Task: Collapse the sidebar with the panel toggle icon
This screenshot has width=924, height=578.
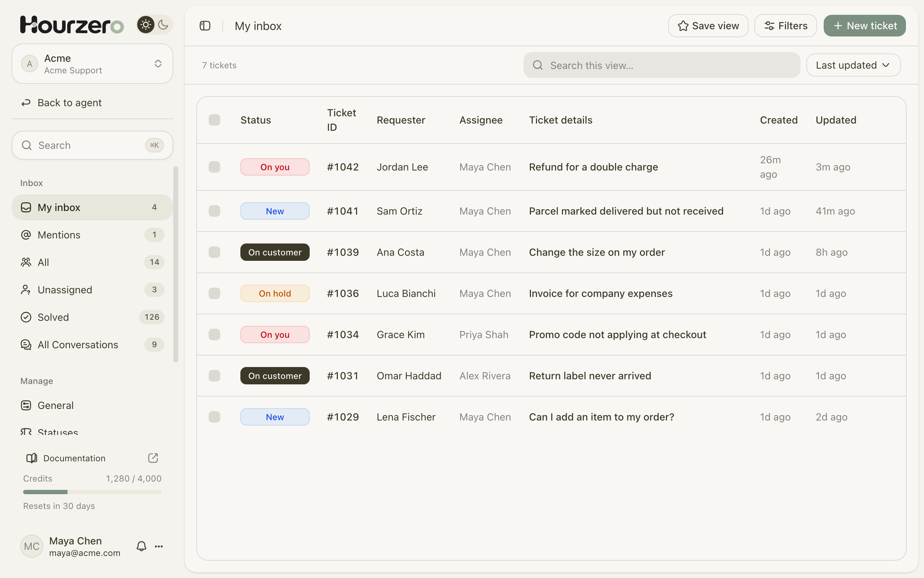Action: pos(205,26)
